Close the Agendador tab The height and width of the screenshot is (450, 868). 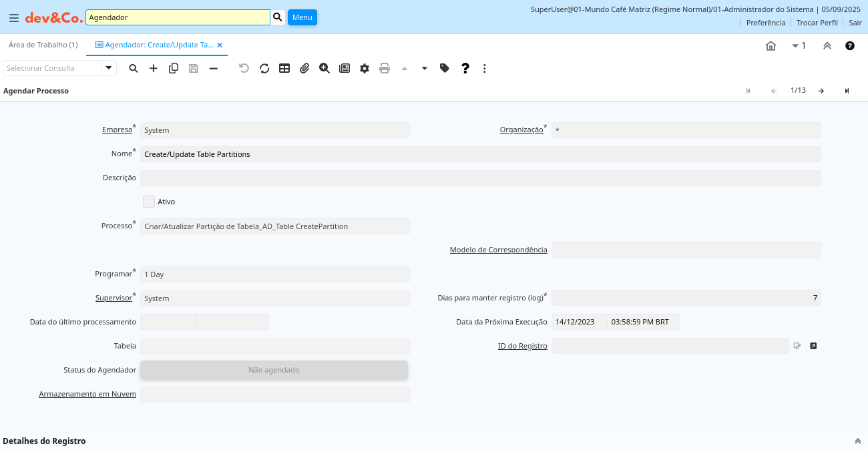click(x=220, y=45)
